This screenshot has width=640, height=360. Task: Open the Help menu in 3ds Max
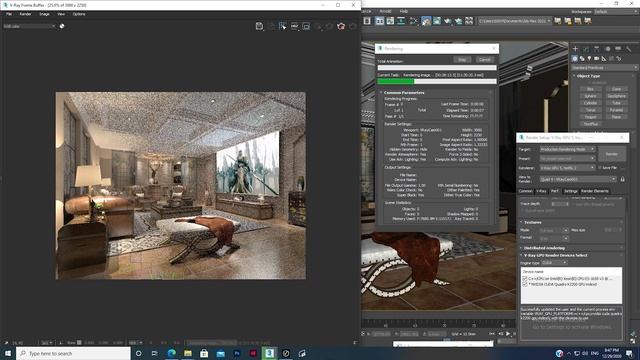tap(404, 11)
